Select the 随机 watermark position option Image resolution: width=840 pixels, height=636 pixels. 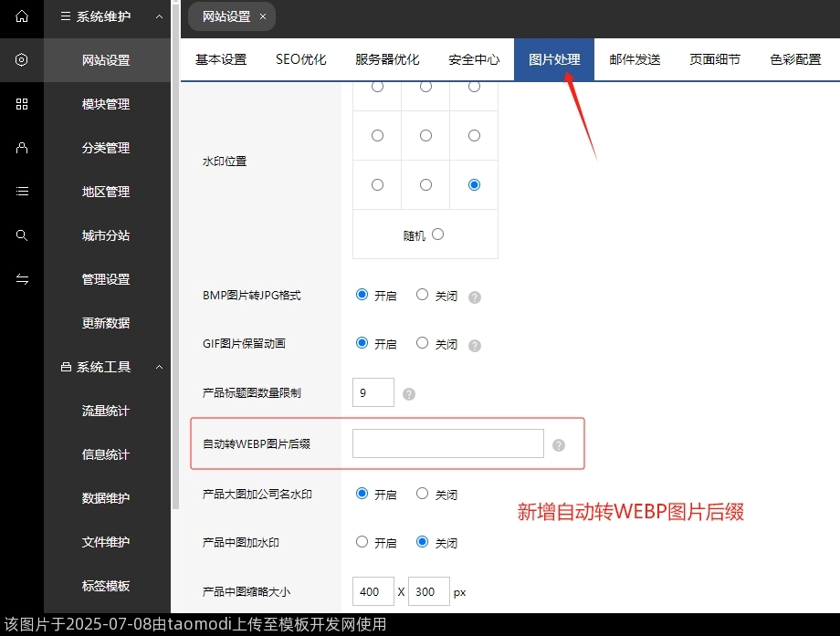tap(437, 234)
